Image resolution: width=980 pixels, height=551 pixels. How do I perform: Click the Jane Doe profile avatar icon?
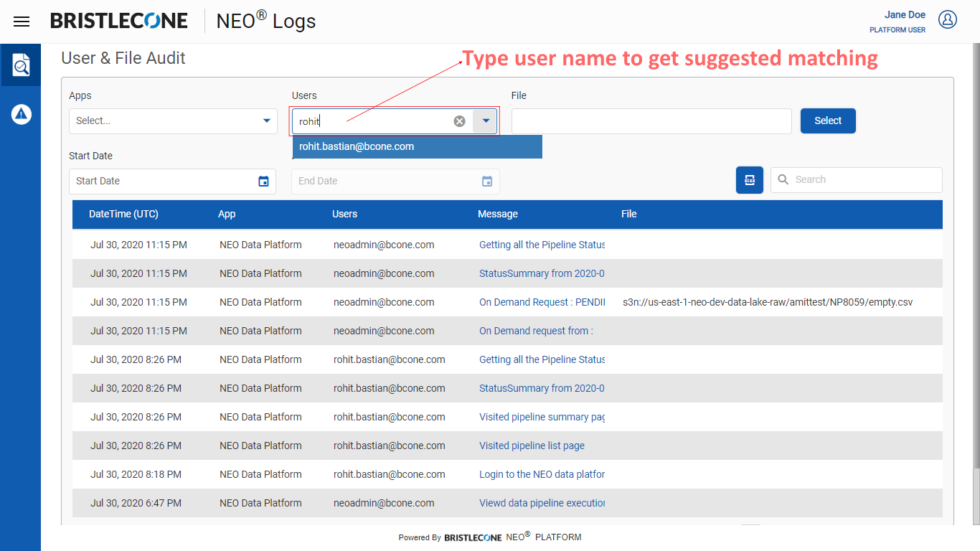pos(948,20)
